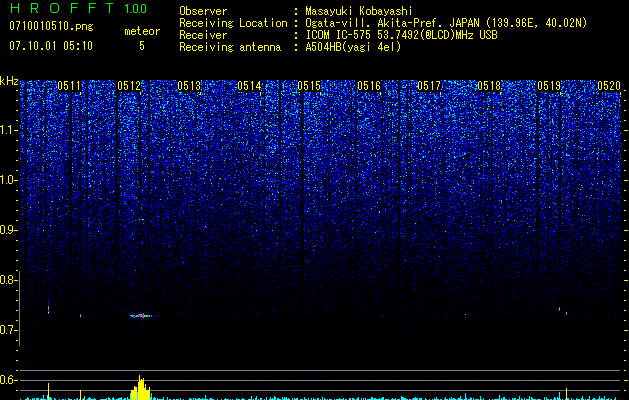Click the 0519 time marker
The width and height of the screenshot is (629, 400).
tap(549, 86)
